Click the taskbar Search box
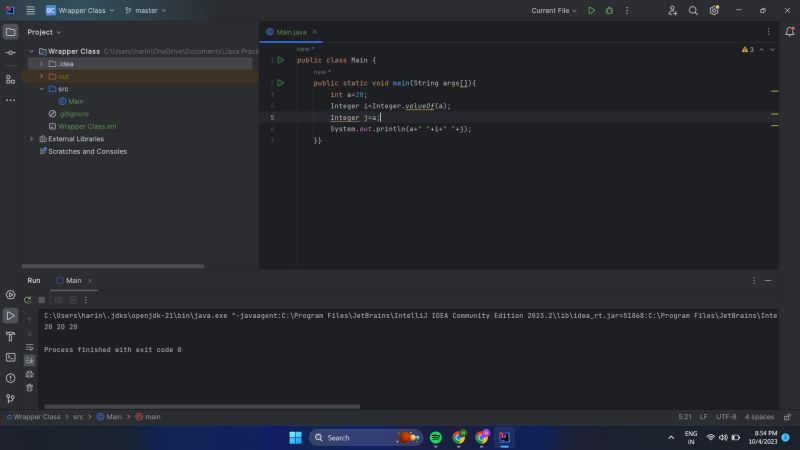Screen dimensions: 800x450 365,438
